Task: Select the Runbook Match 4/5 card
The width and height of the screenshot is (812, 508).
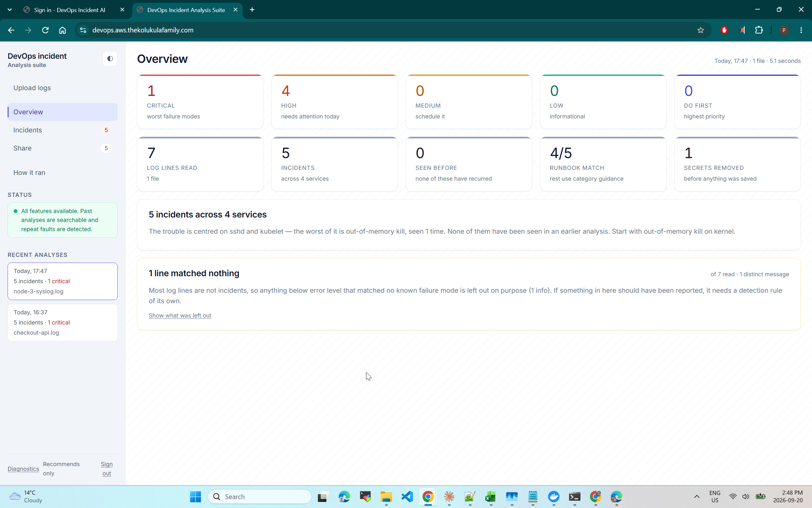Action: [x=603, y=164]
